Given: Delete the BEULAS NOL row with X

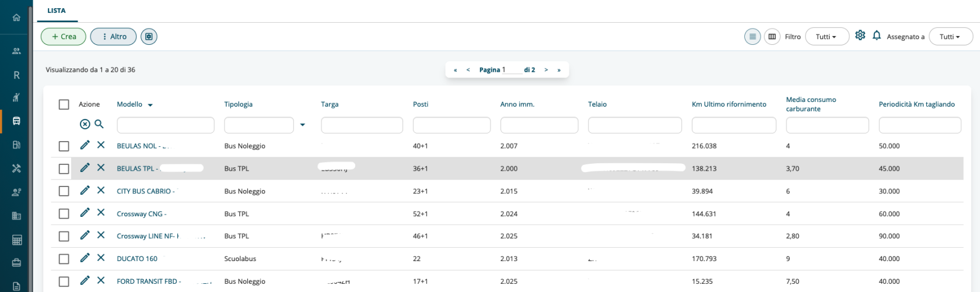Looking at the screenshot, I should coord(101,145).
